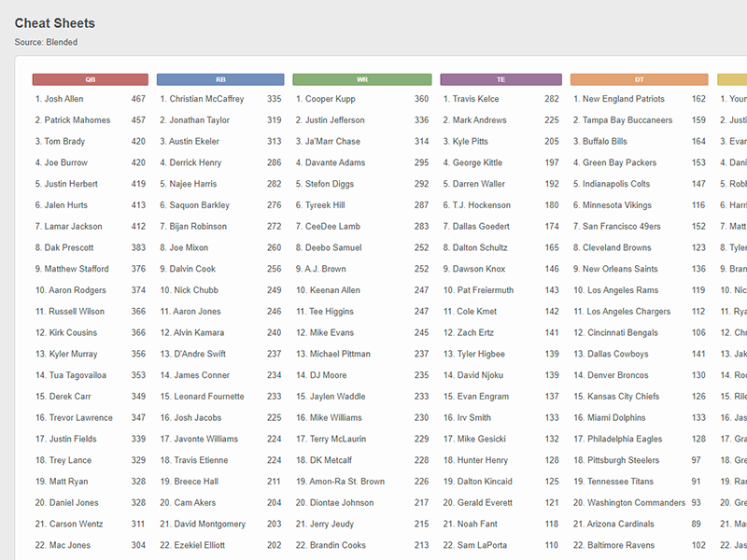
Task: Select Tampa Bay Buccaneers row
Action: [639, 120]
